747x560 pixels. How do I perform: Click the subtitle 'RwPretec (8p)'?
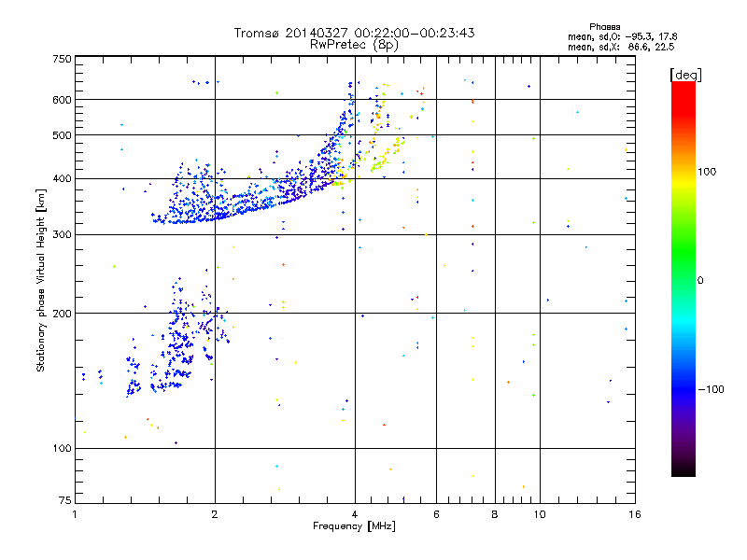(354, 45)
